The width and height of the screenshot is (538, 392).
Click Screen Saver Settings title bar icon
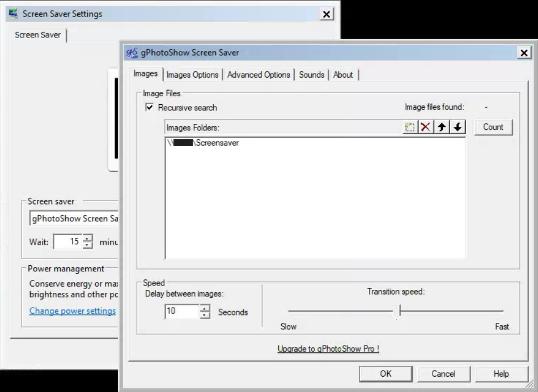[x=14, y=14]
